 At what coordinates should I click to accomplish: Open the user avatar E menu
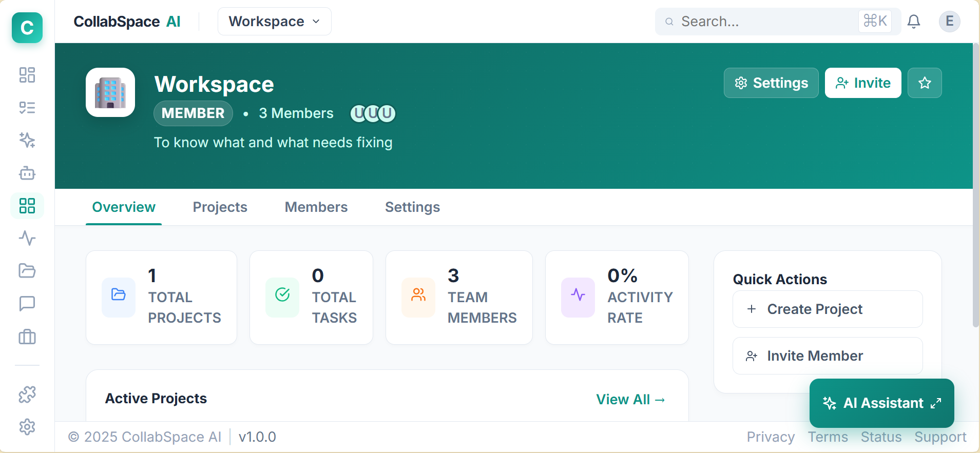(x=949, y=22)
